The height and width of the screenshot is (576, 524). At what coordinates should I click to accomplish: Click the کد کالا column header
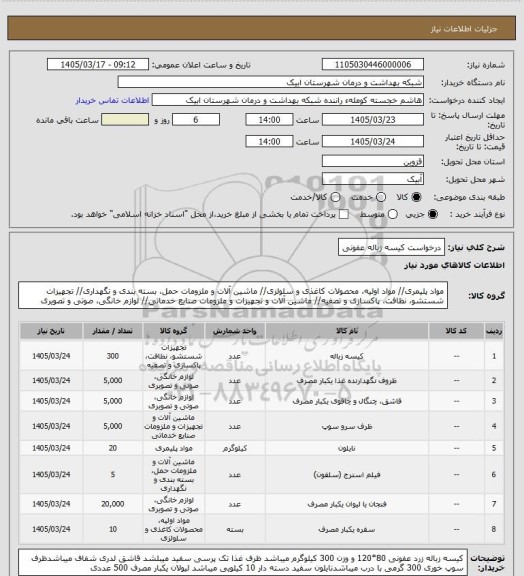456,331
